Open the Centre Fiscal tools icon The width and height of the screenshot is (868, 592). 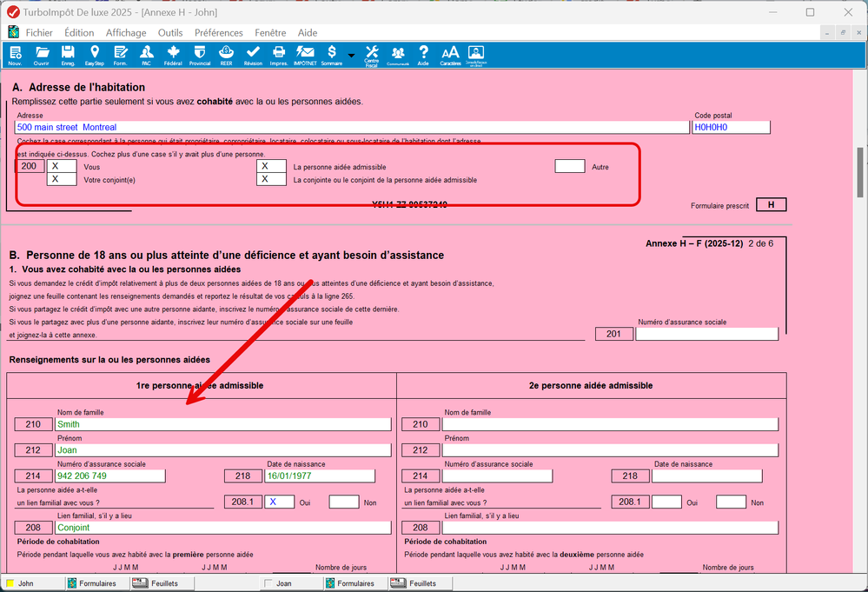(x=371, y=56)
